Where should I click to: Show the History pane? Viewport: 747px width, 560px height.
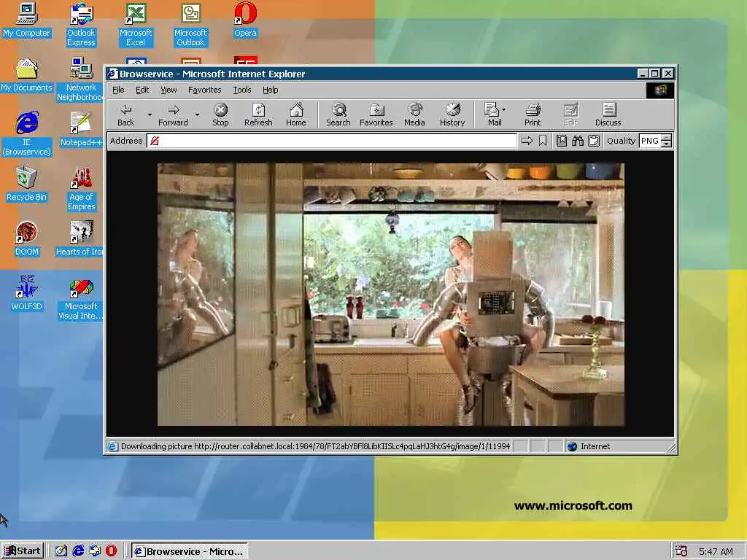[452, 114]
